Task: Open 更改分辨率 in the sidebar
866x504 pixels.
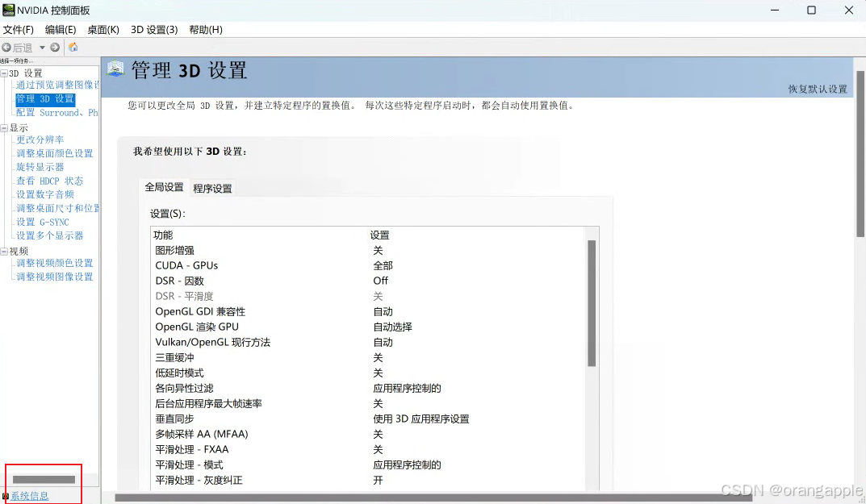Action: [40, 140]
